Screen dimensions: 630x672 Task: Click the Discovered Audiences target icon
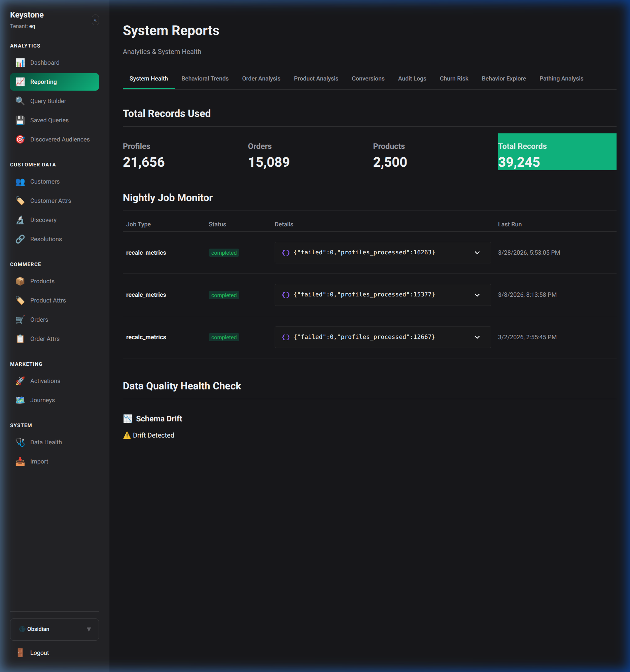click(20, 139)
